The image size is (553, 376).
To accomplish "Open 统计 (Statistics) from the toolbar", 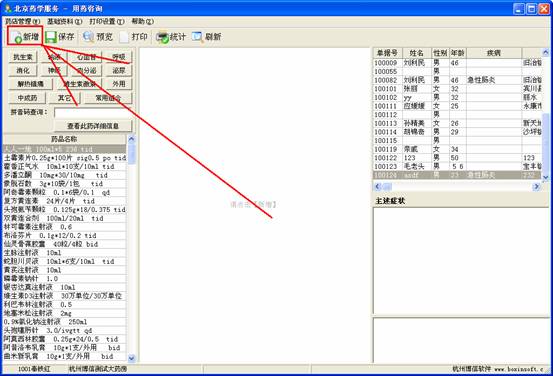I will tap(171, 37).
